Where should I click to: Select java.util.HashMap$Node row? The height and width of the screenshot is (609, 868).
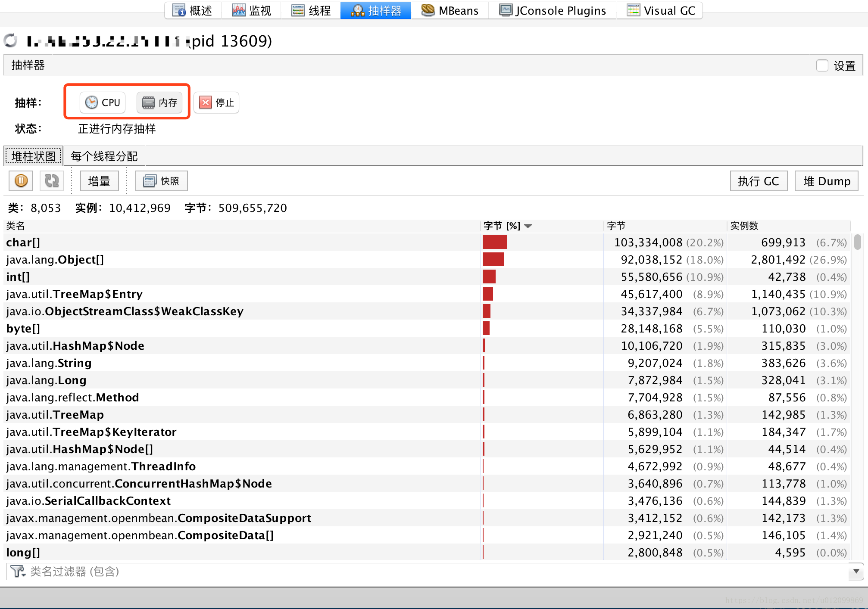tap(427, 345)
